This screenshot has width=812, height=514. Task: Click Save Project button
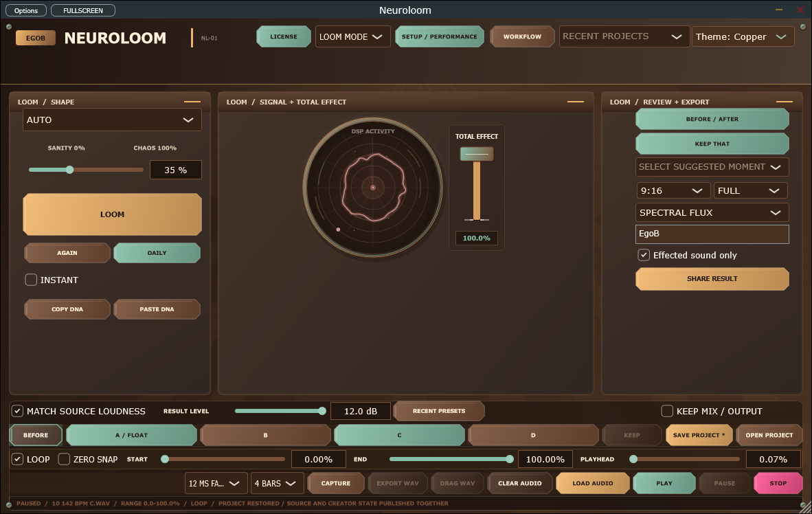699,435
